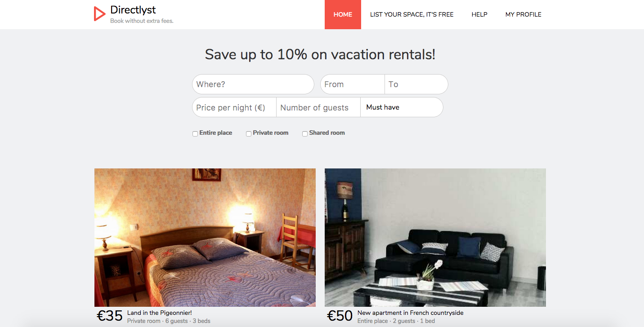Click the Number of guests field
The height and width of the screenshot is (327, 644).
point(318,107)
